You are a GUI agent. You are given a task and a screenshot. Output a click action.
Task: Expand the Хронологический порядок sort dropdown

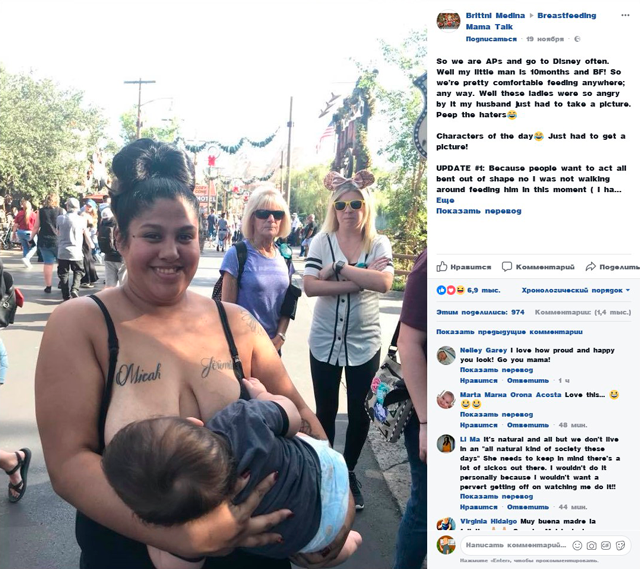576,290
